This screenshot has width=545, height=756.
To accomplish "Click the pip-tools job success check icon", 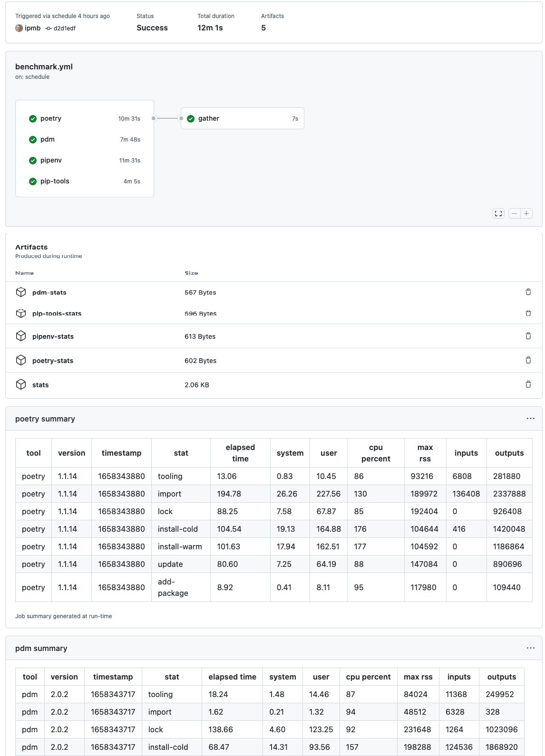I will [x=33, y=182].
